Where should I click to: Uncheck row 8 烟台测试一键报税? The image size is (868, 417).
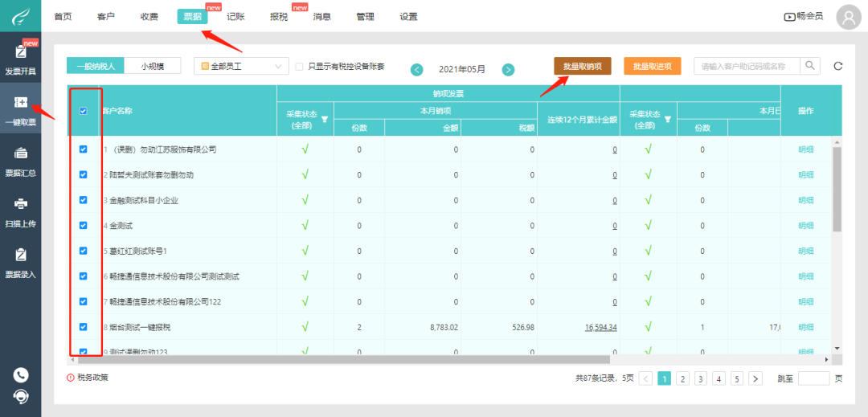click(x=84, y=327)
